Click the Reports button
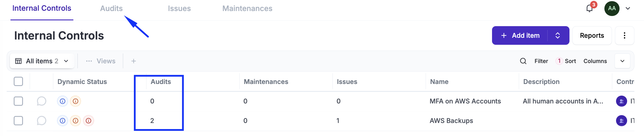This screenshot has height=136, width=644. 592,35
